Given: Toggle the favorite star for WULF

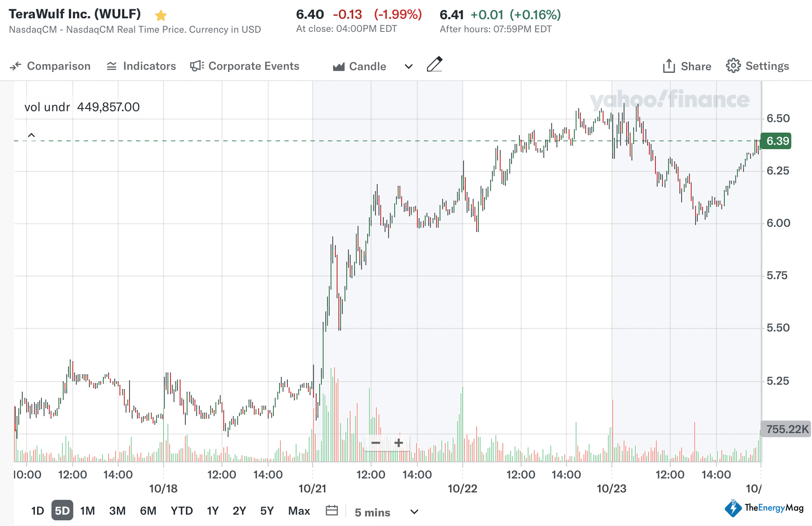Looking at the screenshot, I should point(161,15).
